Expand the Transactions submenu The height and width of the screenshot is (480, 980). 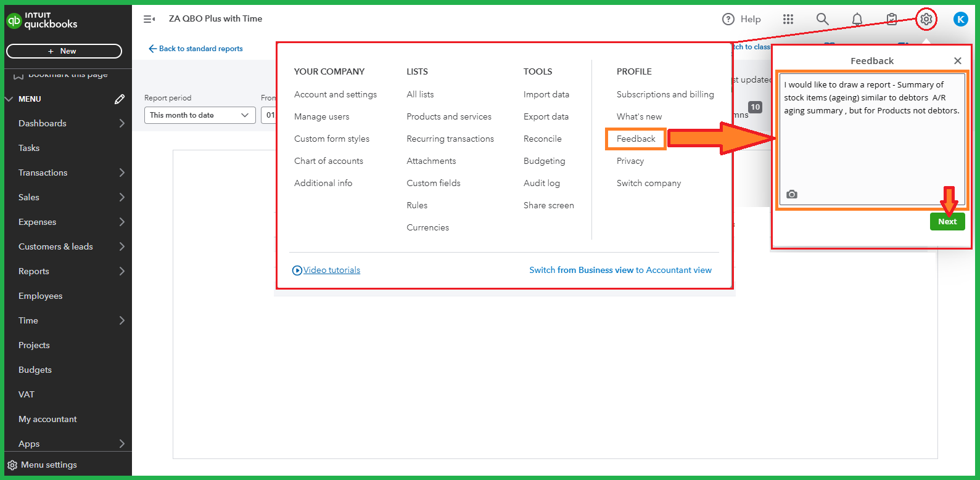121,173
